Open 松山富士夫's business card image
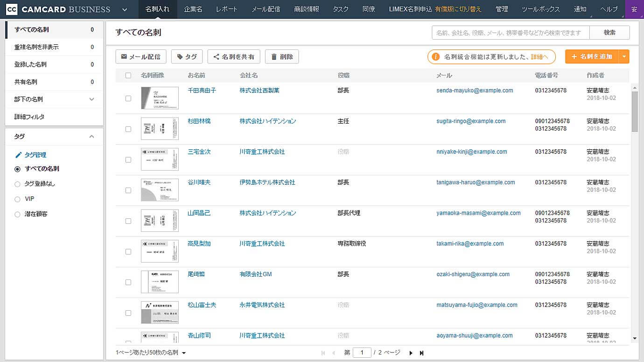Image resolution: width=644 pixels, height=362 pixels. click(160, 313)
